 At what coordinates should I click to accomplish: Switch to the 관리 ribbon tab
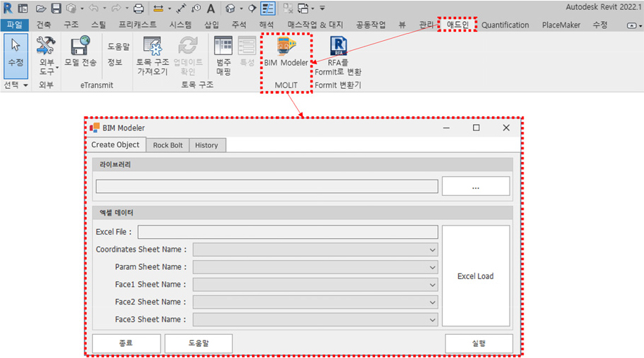click(426, 25)
